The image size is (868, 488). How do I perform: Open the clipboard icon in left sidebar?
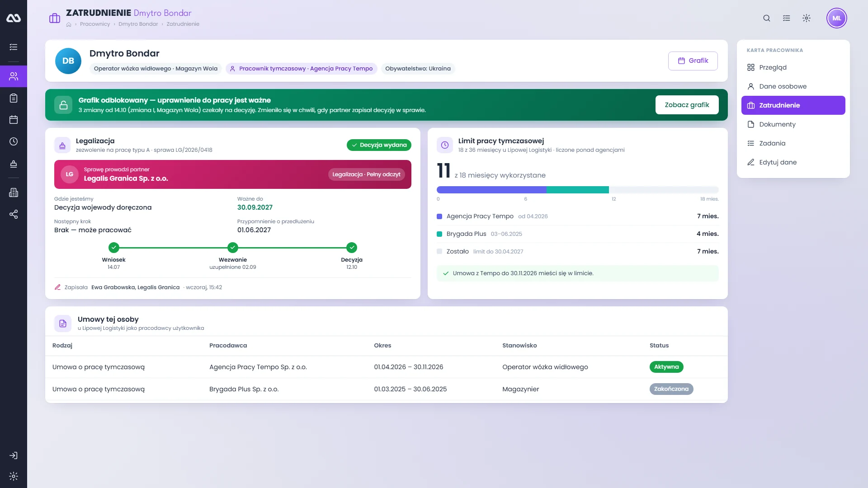tap(14, 98)
